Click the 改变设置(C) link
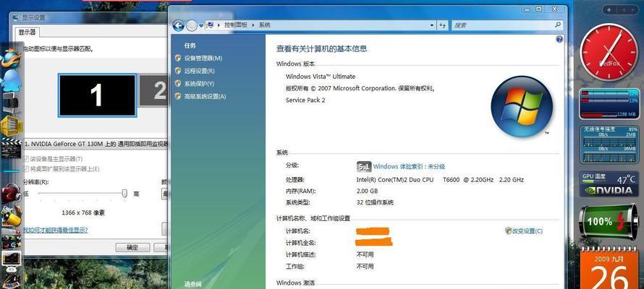 tap(527, 230)
